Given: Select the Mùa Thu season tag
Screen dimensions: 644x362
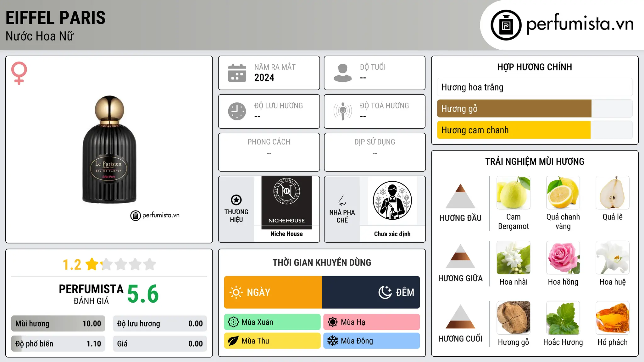Looking at the screenshot, I should (272, 341).
